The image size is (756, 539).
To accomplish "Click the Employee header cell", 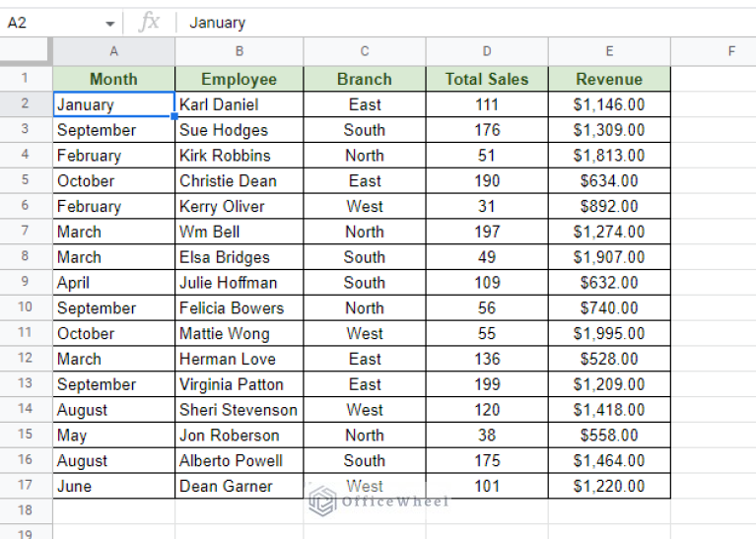I will click(x=239, y=79).
